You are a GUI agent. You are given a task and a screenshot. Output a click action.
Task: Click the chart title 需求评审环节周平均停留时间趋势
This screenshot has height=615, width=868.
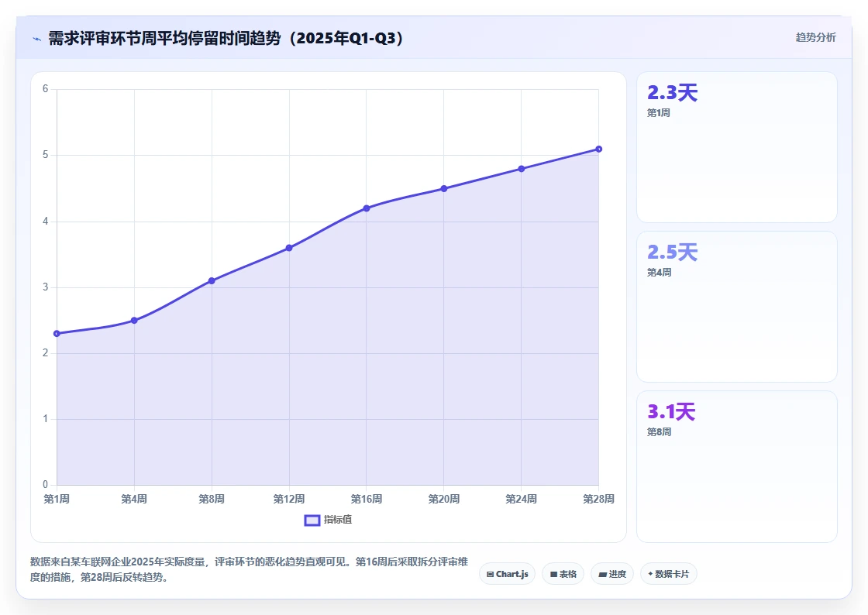227,38
